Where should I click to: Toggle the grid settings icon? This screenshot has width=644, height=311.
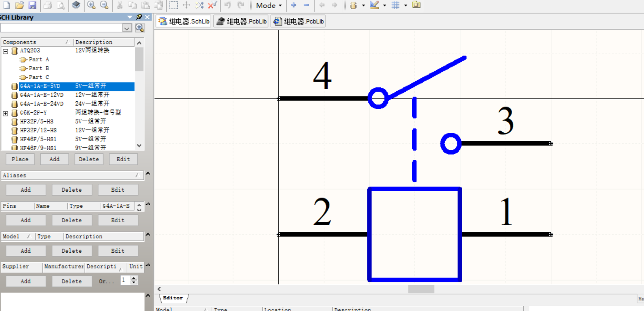[x=396, y=5]
